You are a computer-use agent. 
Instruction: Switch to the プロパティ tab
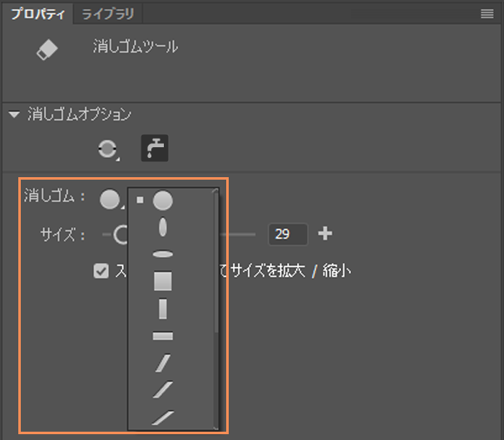tap(37, 13)
